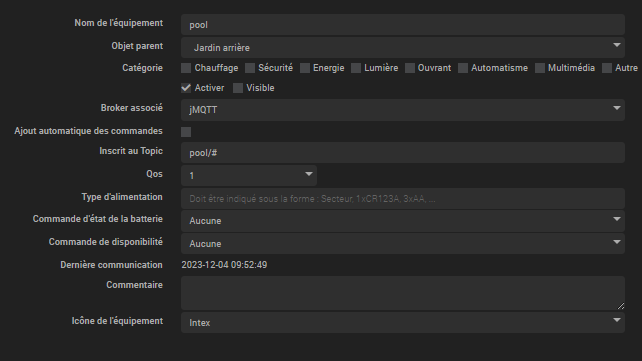Check the Chauffage category checkbox

pyautogui.click(x=186, y=68)
